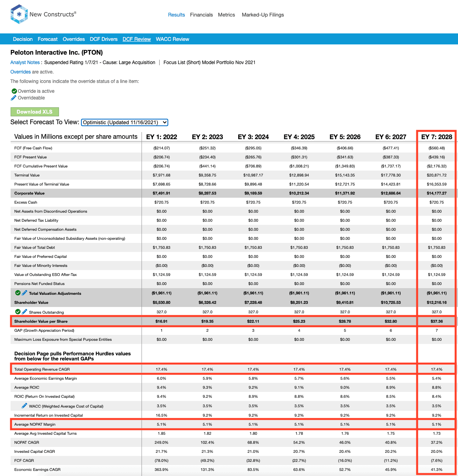Open the Overrides link in 'Overrides are active'
458x476 pixels.
[20, 72]
